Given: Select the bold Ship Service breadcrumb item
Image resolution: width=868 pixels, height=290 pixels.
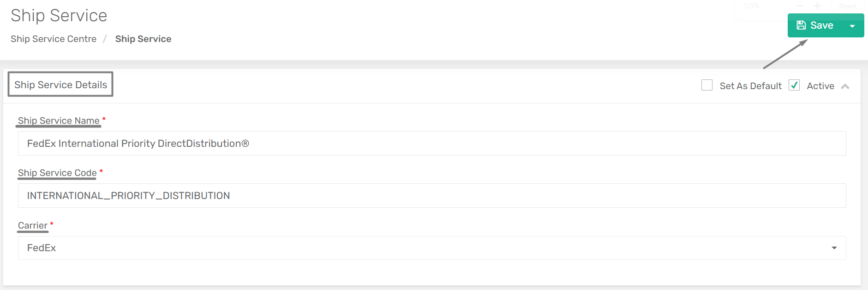Looking at the screenshot, I should pos(143,39).
